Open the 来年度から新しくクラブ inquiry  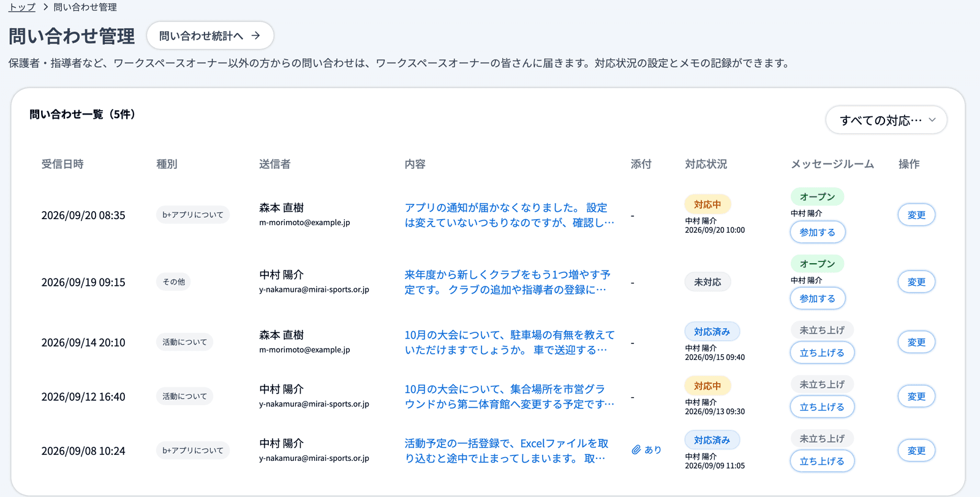tap(507, 282)
